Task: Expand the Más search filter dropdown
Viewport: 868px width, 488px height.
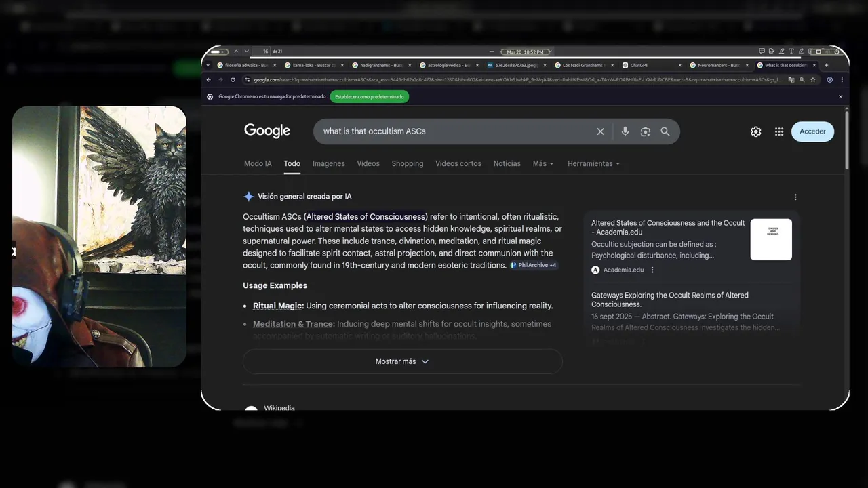Action: click(x=543, y=163)
